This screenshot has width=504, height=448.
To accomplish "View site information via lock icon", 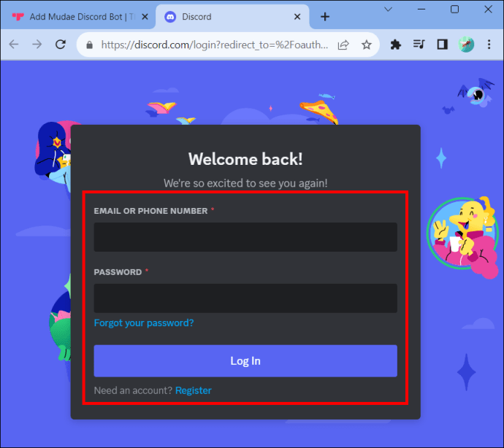I will 90,45.
